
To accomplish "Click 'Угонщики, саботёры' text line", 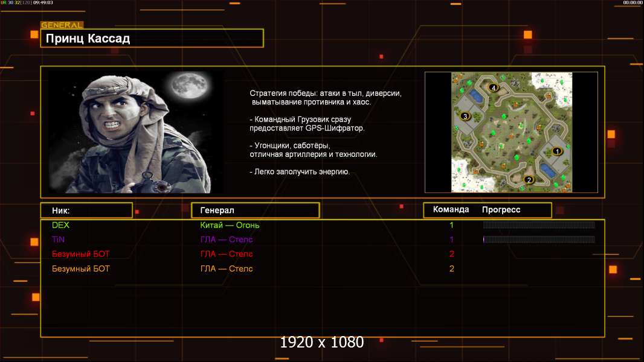I will click(x=290, y=145).
